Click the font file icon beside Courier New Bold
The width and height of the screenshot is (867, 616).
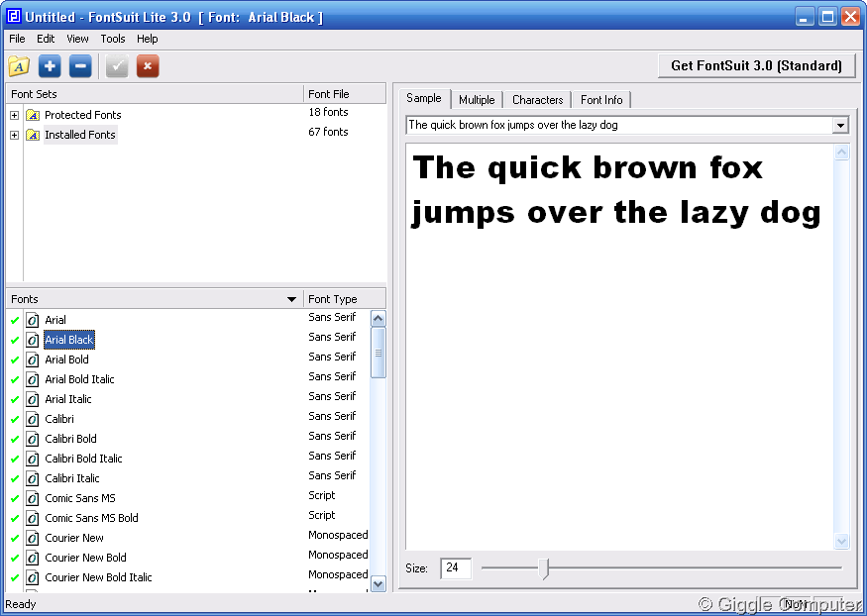pos(33,558)
